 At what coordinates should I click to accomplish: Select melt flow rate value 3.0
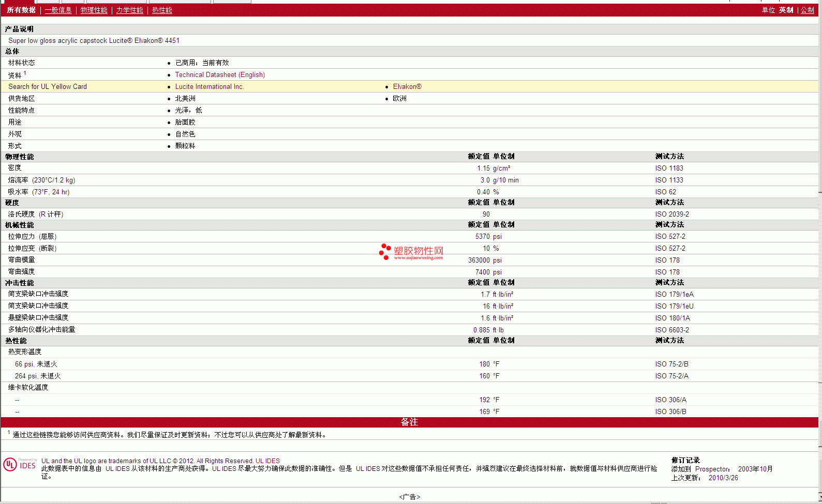coord(485,180)
